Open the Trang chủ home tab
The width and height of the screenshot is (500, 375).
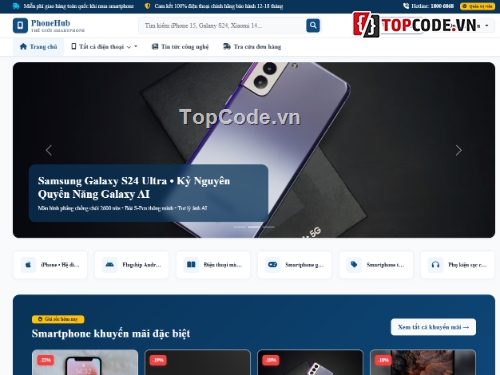click(38, 47)
